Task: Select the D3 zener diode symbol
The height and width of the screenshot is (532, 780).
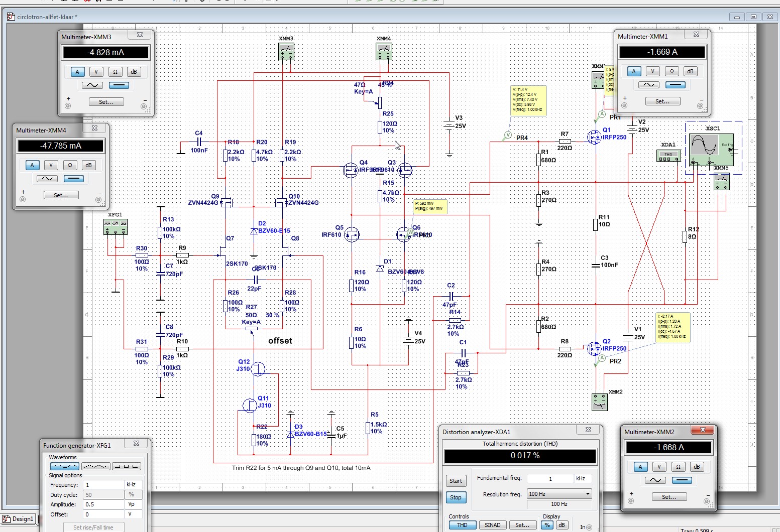Action: click(290, 434)
